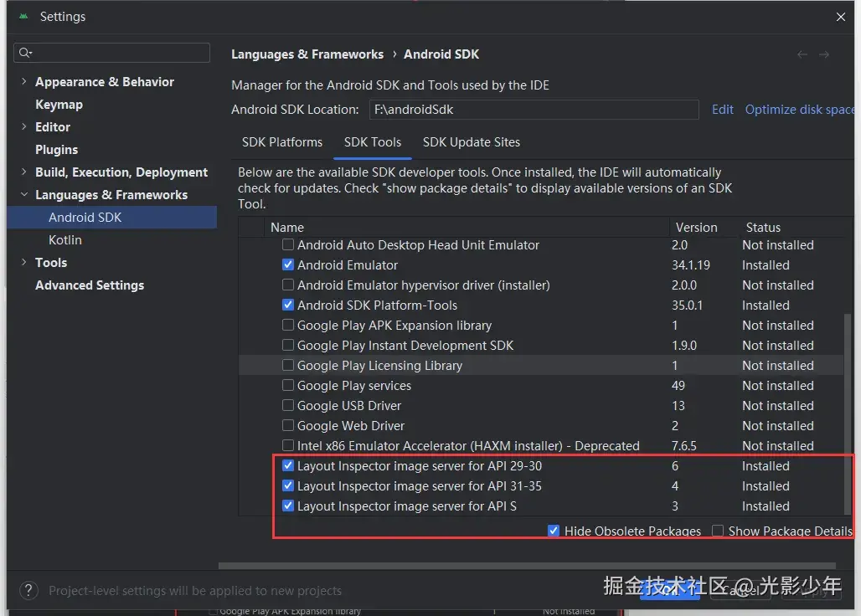
Task: Click Edit link for SDK location
Action: 723,110
